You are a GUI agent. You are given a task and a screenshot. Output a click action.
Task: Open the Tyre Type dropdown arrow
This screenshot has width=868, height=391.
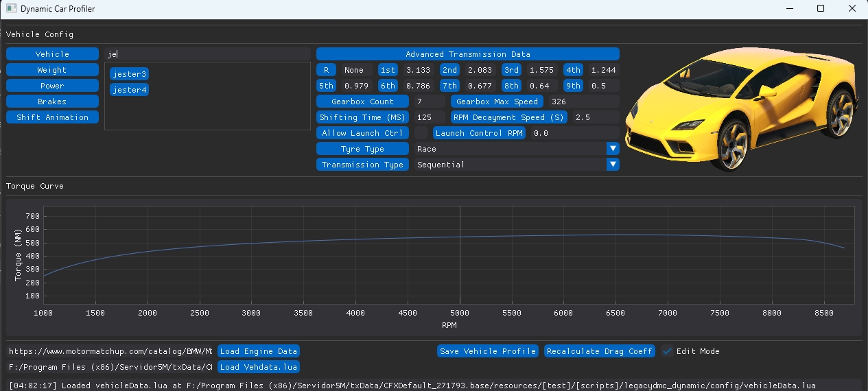(613, 149)
